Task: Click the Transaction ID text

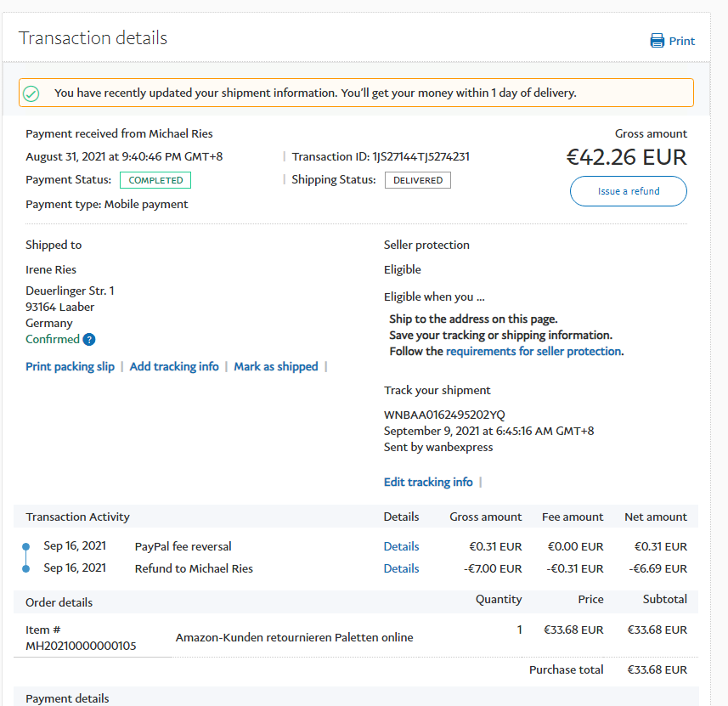Action: point(381,156)
